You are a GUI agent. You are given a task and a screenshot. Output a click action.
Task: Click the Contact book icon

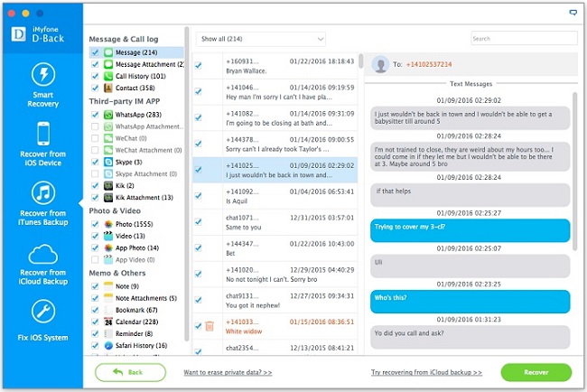pyautogui.click(x=108, y=88)
